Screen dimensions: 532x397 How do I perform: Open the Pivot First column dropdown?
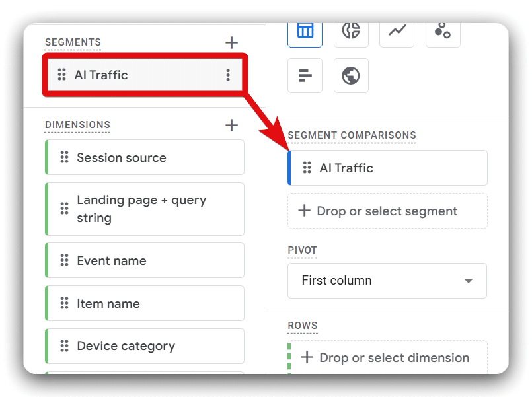click(x=387, y=281)
